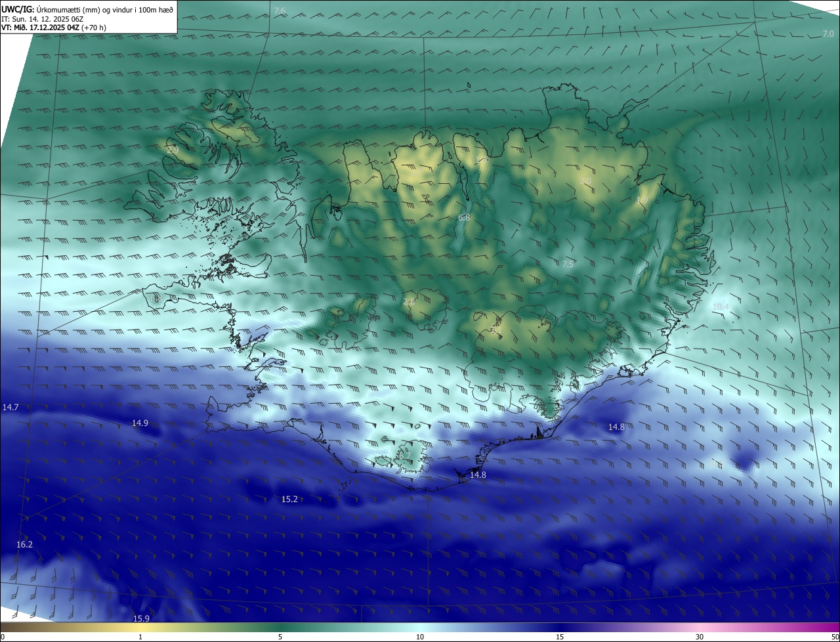
Task: Click the 15.9 value label on the map
Action: (x=141, y=619)
